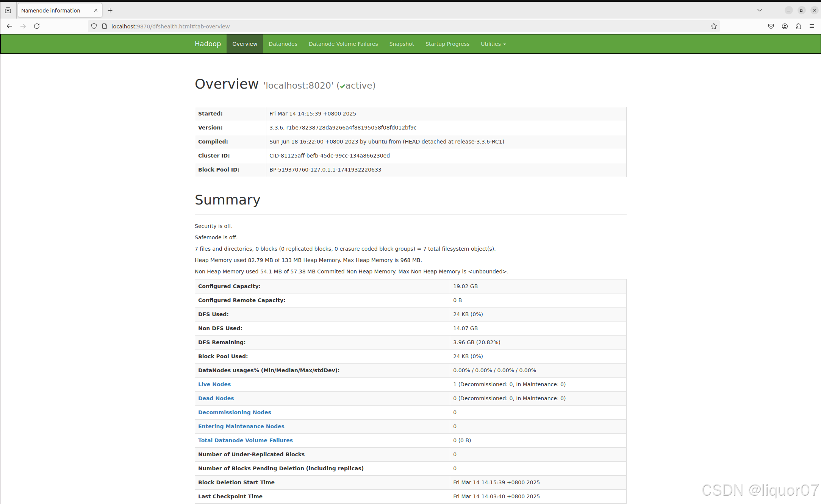
Task: Open the Firefox hamburger menu
Action: click(812, 26)
